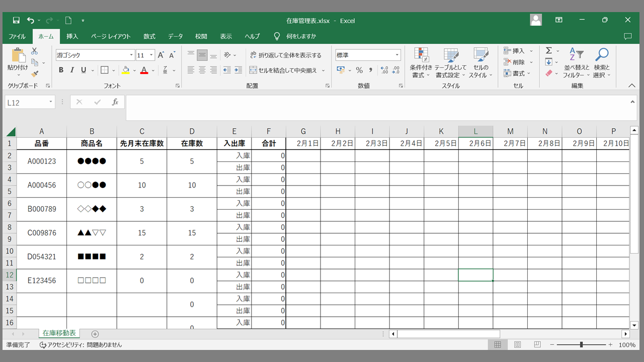The height and width of the screenshot is (362, 644).
Task: Click the horizontal scrollbar right arrow
Action: click(x=626, y=334)
